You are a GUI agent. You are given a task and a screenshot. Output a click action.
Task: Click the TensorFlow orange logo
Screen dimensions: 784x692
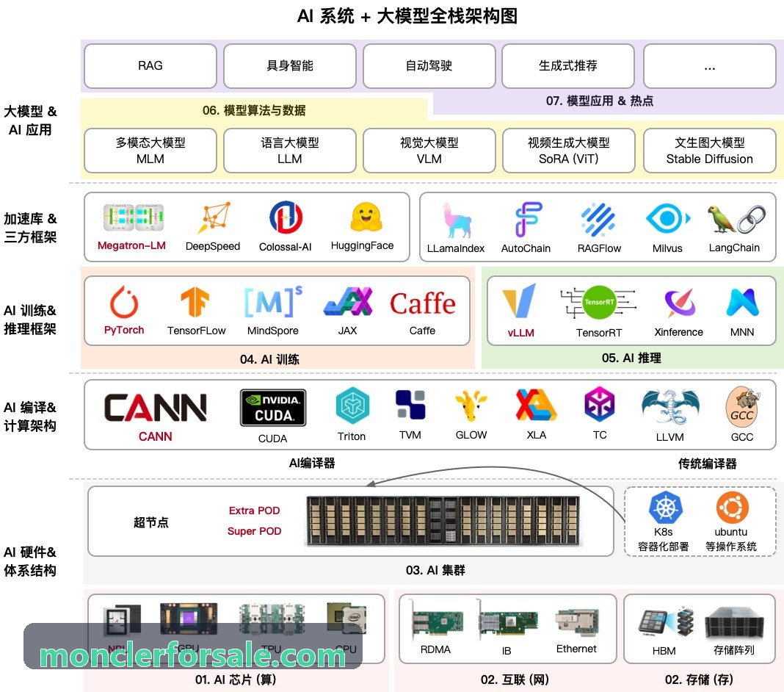195,302
